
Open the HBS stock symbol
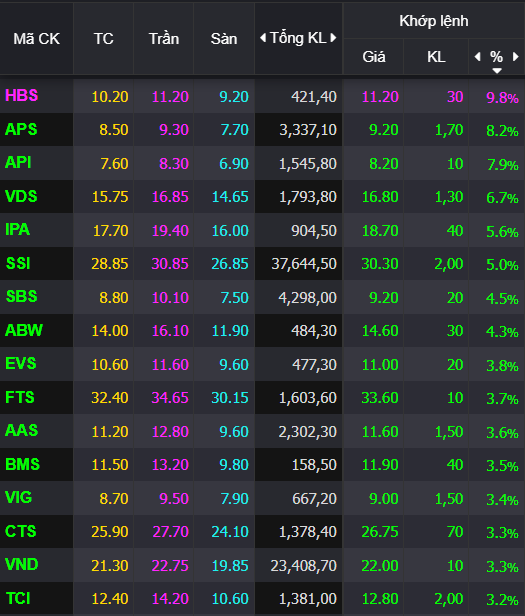pos(22,95)
